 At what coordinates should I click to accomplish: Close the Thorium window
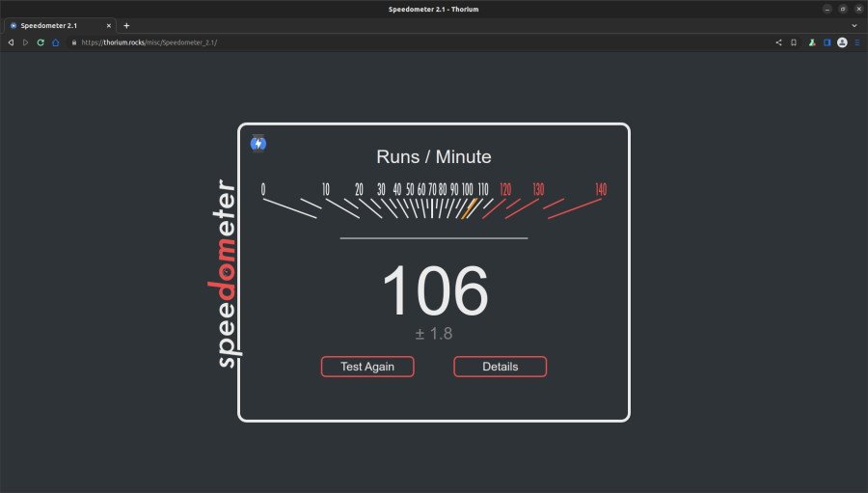(858, 9)
